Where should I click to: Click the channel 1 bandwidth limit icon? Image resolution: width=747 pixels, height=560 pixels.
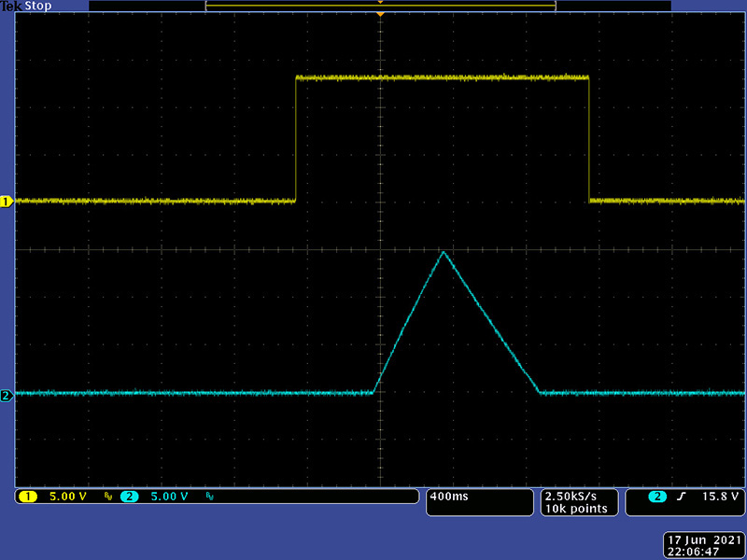tap(108, 497)
